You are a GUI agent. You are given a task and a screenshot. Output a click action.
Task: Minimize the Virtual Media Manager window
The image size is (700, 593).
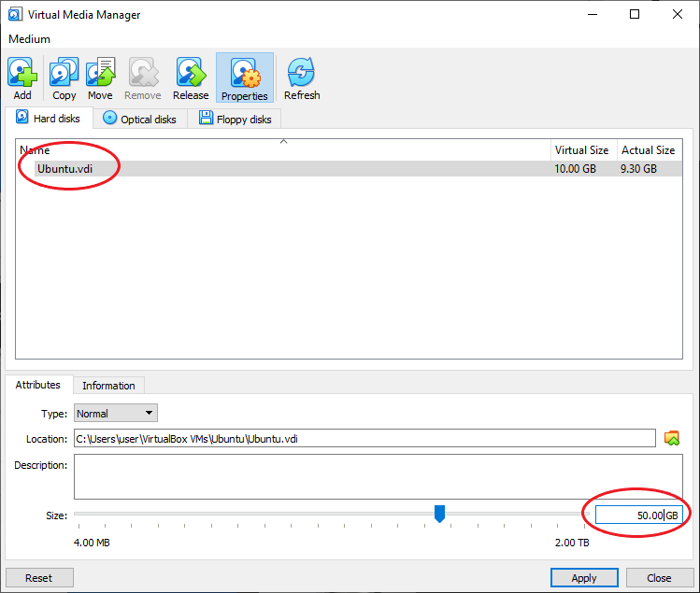click(x=593, y=14)
